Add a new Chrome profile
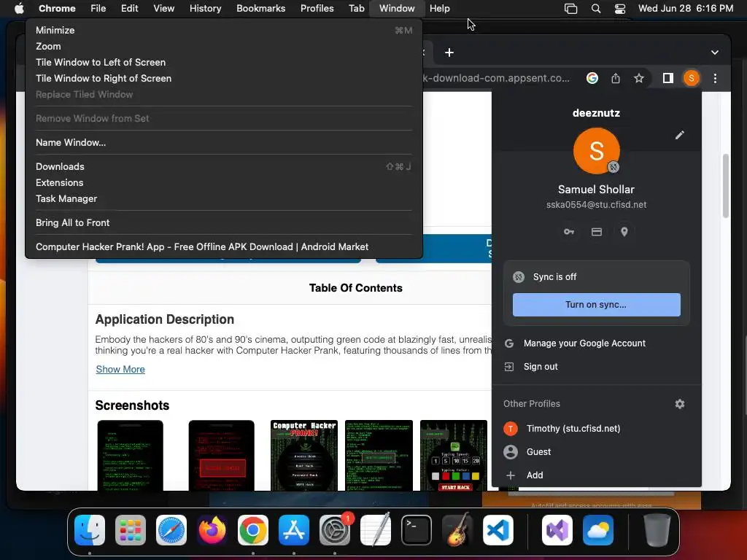 pyautogui.click(x=597, y=475)
